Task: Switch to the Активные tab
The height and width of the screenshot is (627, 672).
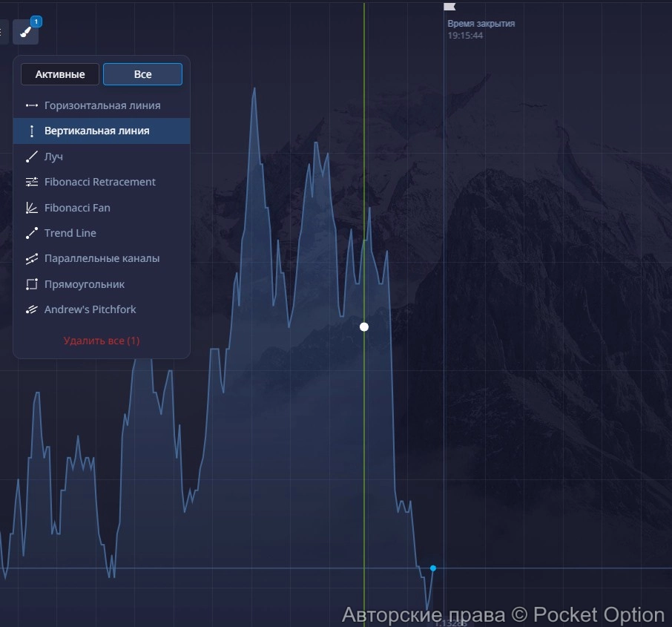Action: coord(60,74)
